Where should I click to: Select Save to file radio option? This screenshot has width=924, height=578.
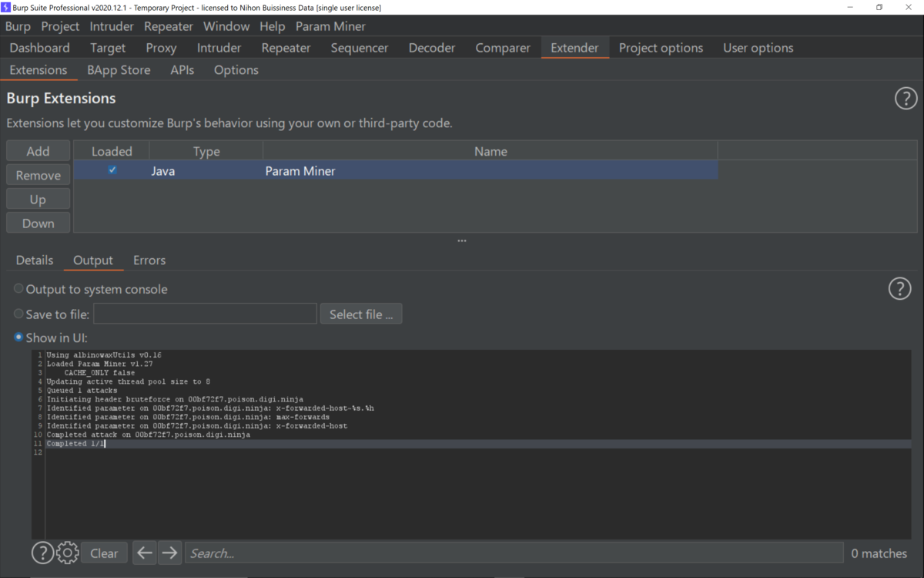18,314
